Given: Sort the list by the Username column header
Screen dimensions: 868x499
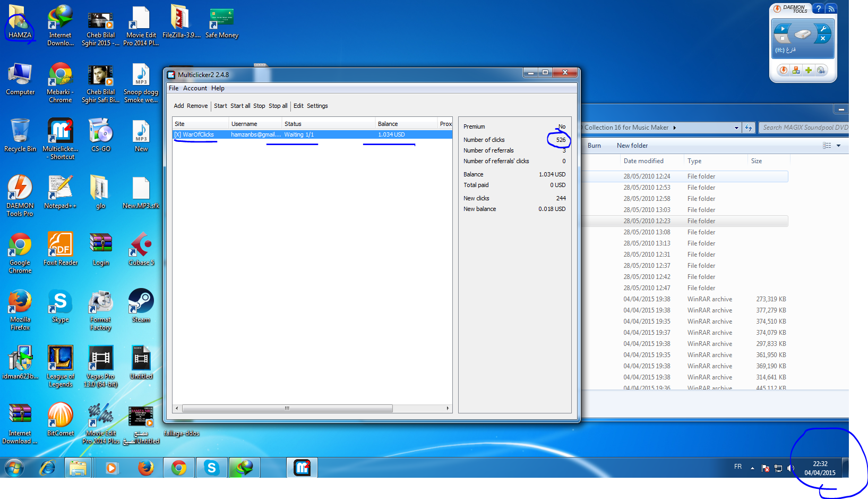Looking at the screenshot, I should (255, 124).
